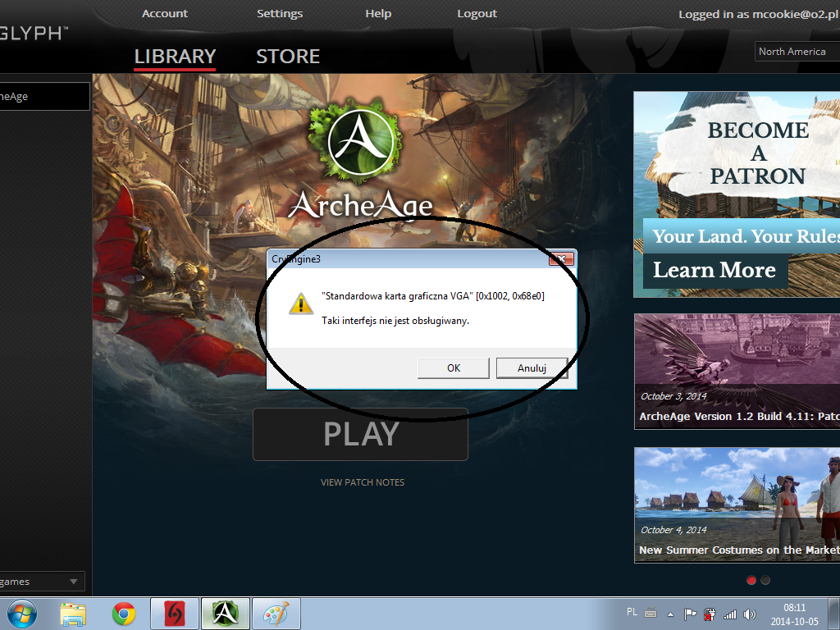Click the logged in account text
The width and height of the screenshot is (840, 630).
coord(759,15)
